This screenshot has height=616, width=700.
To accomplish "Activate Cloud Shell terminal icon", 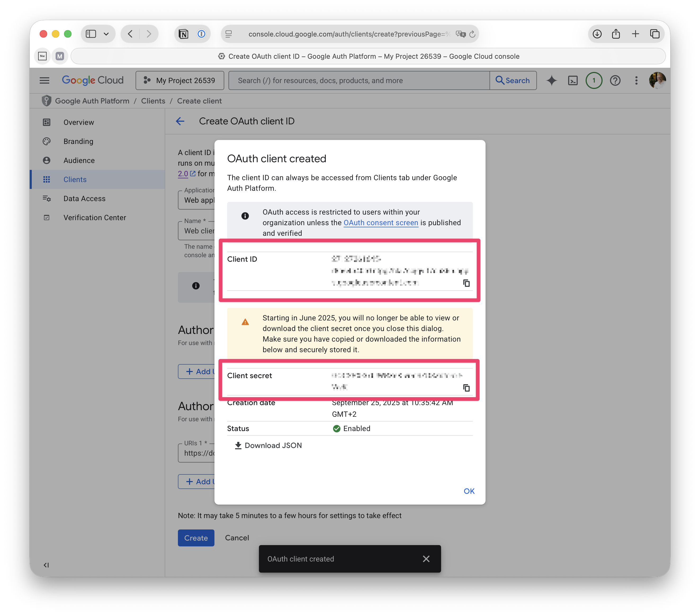I will (x=573, y=81).
